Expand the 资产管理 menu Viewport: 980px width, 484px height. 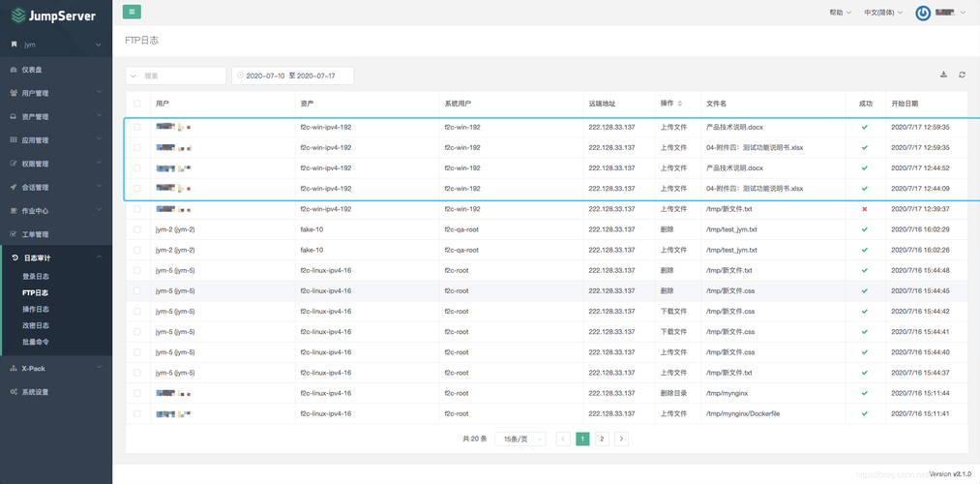[56, 117]
